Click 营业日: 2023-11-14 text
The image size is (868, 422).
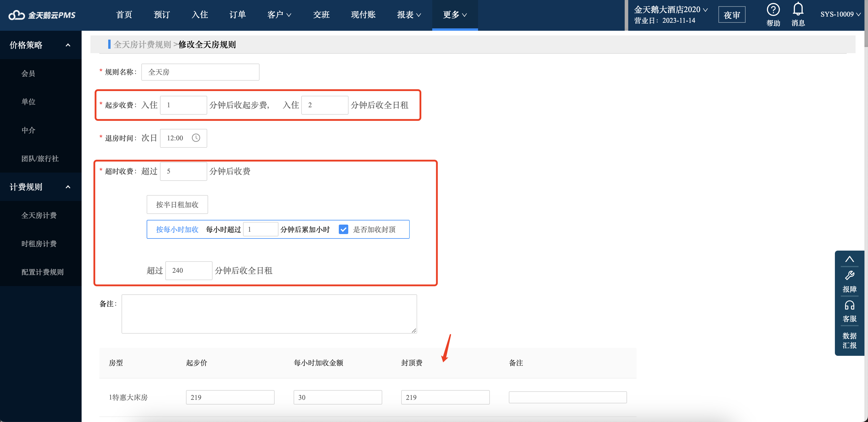[x=665, y=21]
